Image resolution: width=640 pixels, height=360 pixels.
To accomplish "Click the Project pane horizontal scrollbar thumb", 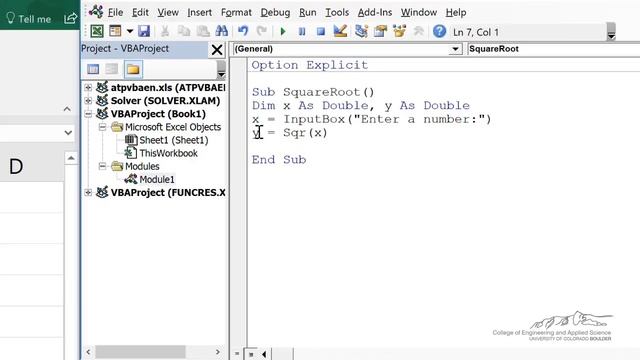I will [x=140, y=352].
